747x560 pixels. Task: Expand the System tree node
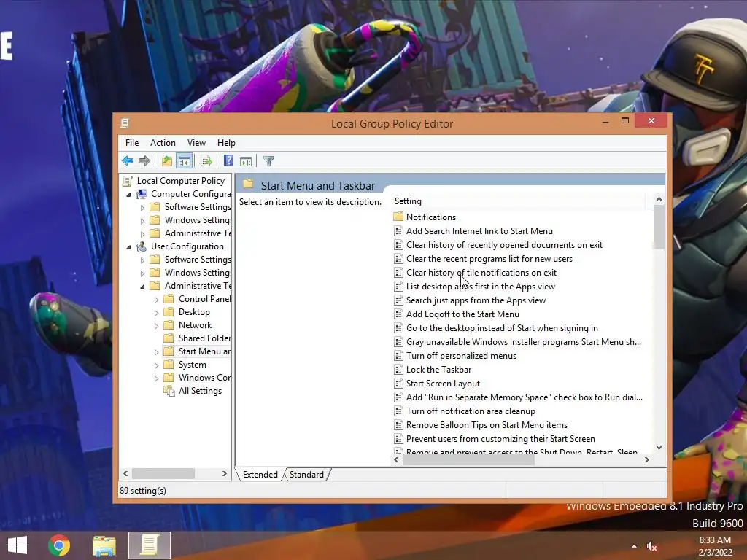click(x=156, y=365)
